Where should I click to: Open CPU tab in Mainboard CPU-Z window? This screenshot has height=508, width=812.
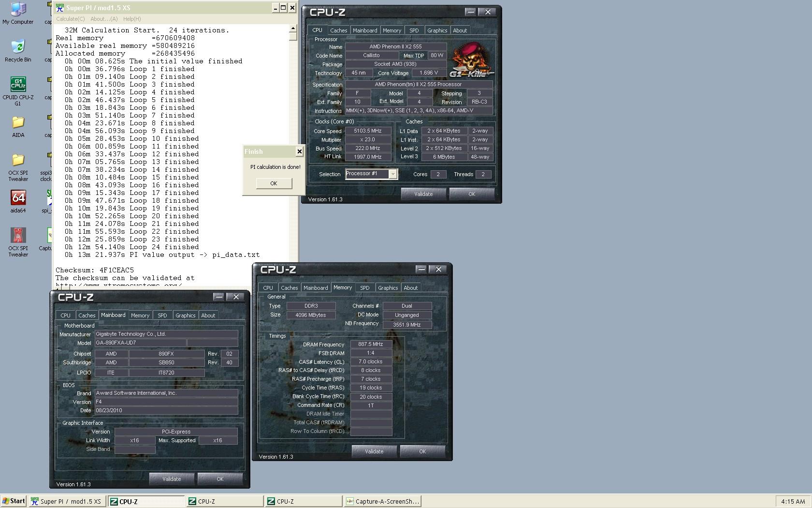65,315
